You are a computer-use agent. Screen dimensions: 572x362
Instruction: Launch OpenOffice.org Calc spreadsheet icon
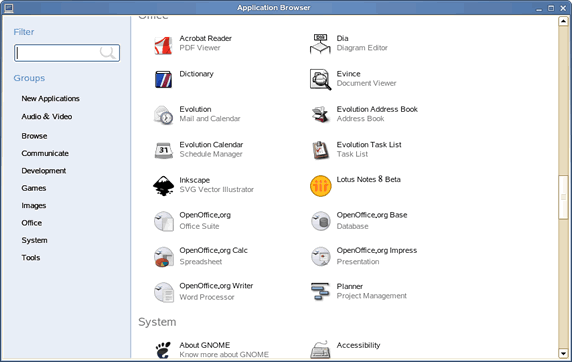(164, 257)
